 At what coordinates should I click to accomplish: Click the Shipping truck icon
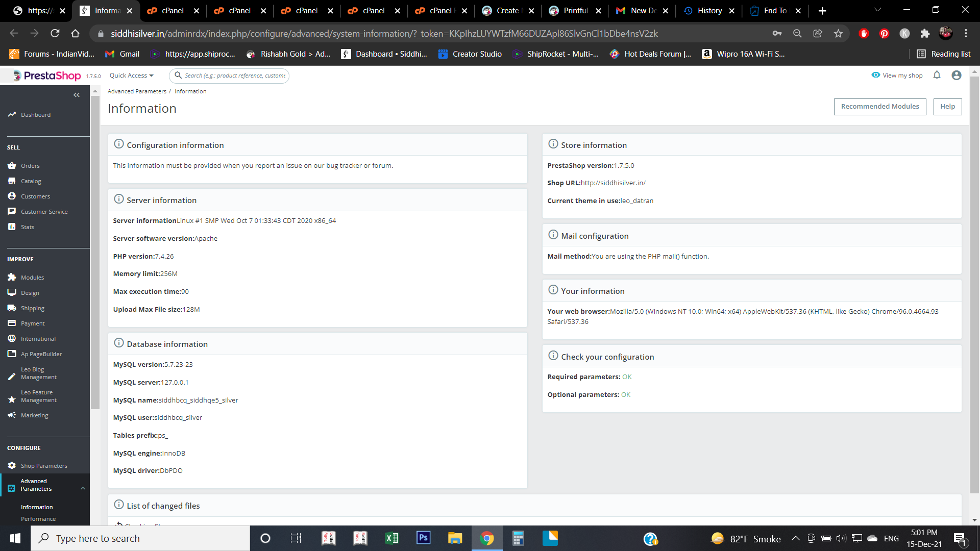tap(12, 308)
